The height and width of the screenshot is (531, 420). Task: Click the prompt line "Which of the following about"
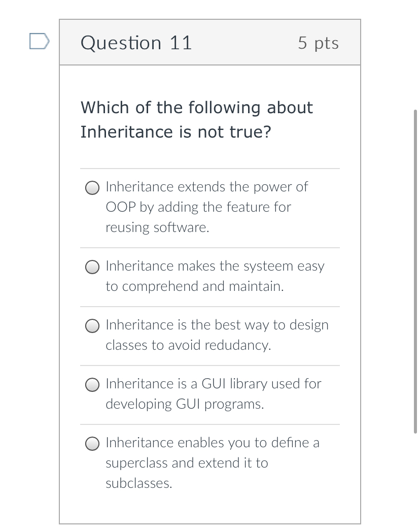[x=197, y=108]
